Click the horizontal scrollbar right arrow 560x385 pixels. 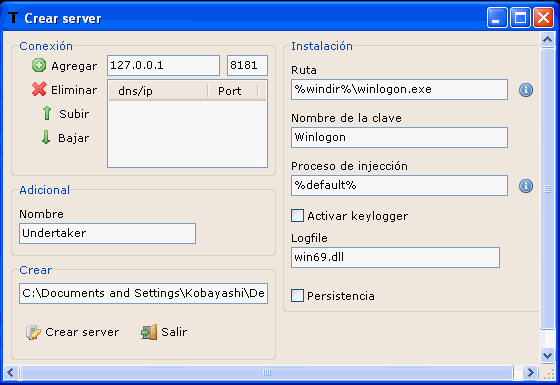click(x=530, y=372)
